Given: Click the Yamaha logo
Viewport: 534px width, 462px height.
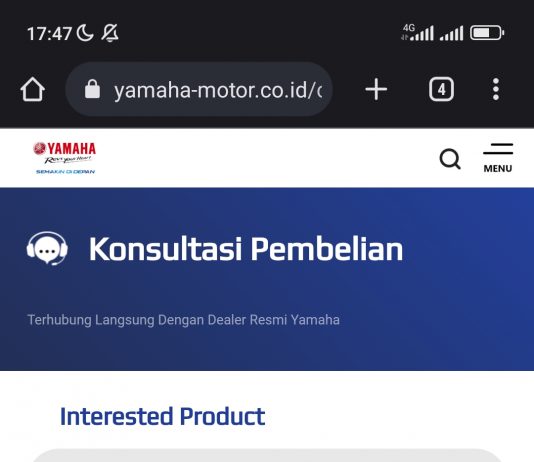Looking at the screenshot, I should [x=64, y=158].
